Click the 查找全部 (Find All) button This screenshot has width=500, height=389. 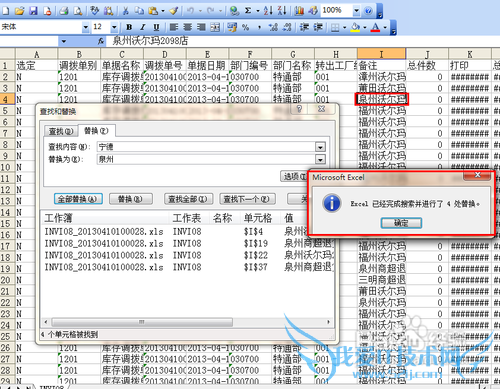188,199
